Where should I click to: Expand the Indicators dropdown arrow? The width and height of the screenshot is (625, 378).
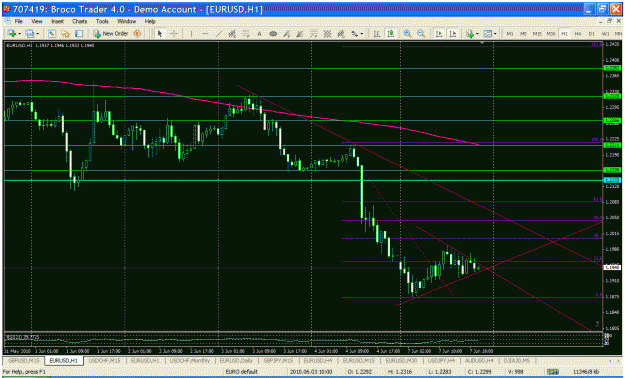pos(477,34)
